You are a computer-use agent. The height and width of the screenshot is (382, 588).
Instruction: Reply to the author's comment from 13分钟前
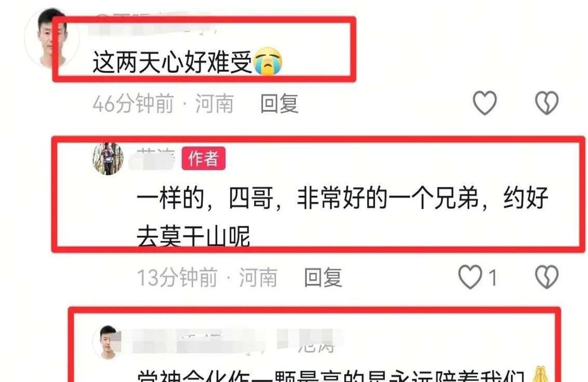(323, 277)
